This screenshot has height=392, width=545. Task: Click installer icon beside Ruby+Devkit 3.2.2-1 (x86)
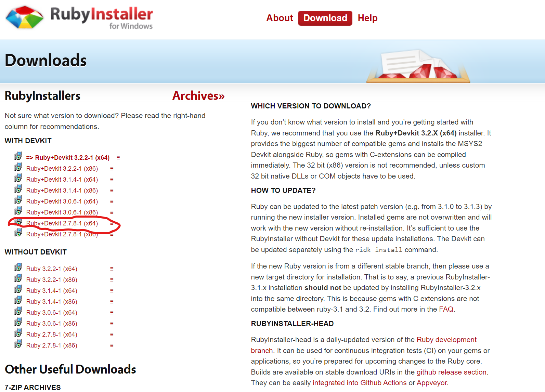(18, 167)
